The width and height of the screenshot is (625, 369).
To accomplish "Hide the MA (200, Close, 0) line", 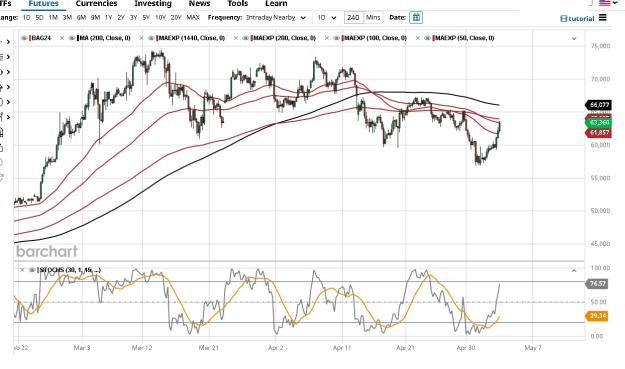I will click(x=72, y=38).
